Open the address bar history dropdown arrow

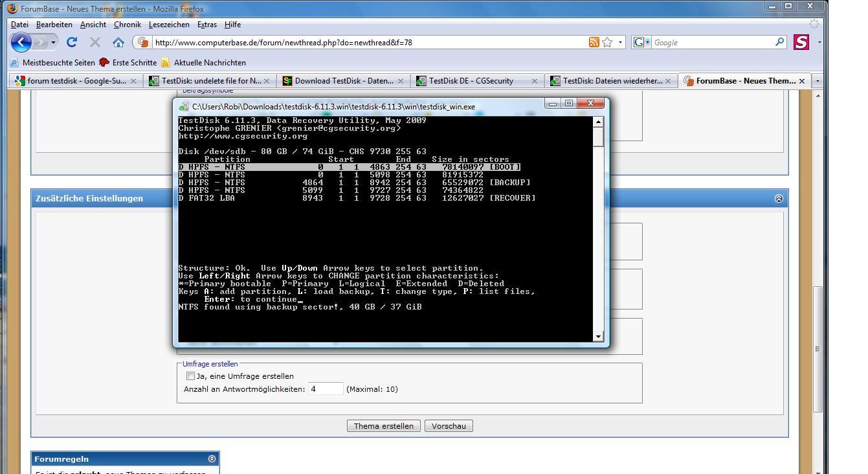621,42
